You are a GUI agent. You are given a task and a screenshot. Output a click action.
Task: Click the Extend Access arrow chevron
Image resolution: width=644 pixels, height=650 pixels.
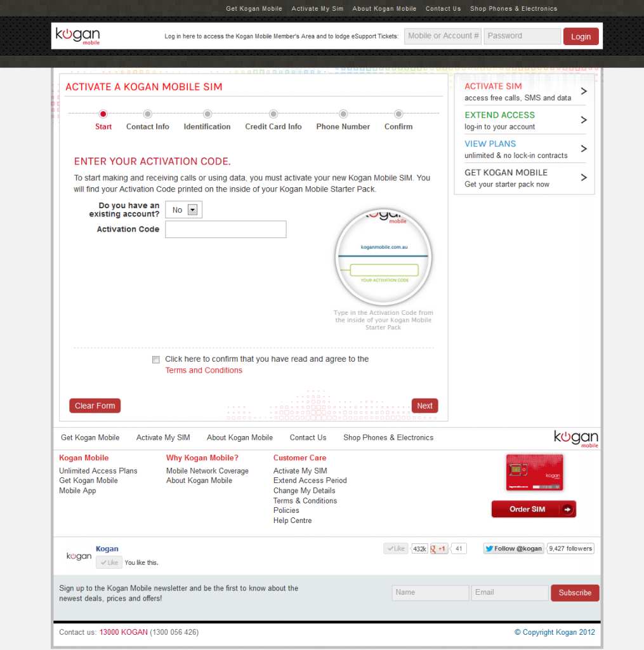(584, 120)
